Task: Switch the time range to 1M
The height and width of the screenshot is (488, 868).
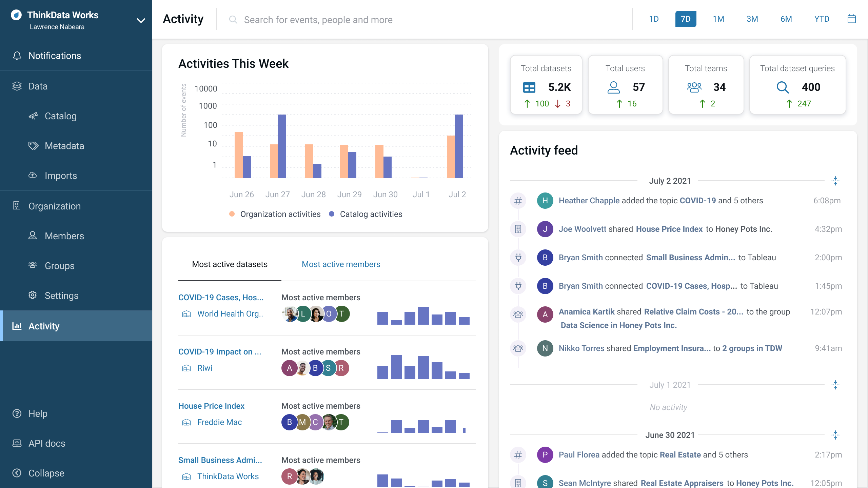Action: click(718, 19)
